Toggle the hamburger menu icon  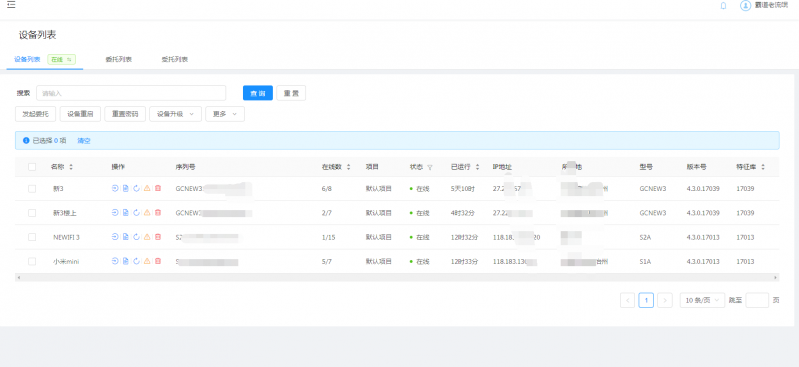click(11, 5)
